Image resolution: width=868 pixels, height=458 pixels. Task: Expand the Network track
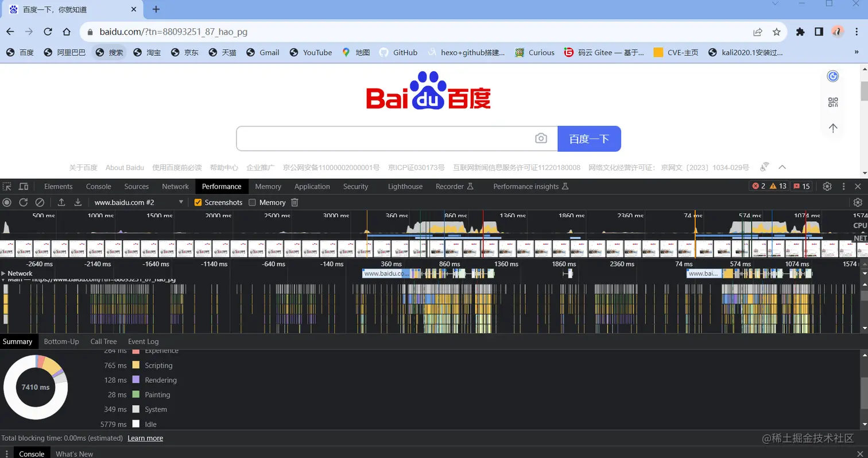click(3, 274)
